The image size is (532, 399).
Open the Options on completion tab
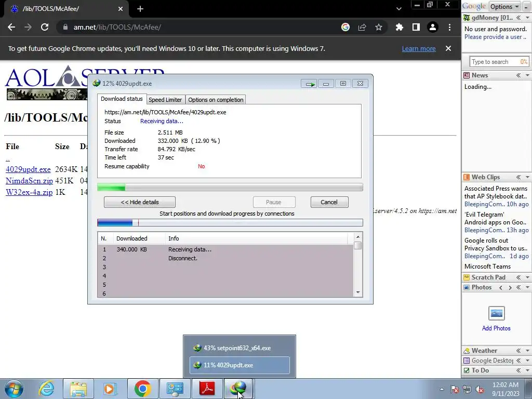[216, 100]
